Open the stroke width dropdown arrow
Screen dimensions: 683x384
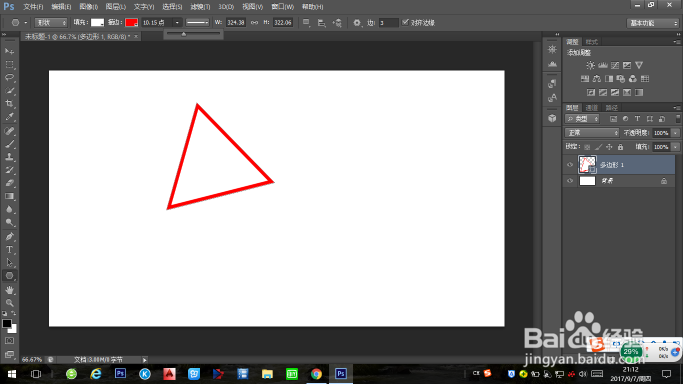tap(177, 23)
